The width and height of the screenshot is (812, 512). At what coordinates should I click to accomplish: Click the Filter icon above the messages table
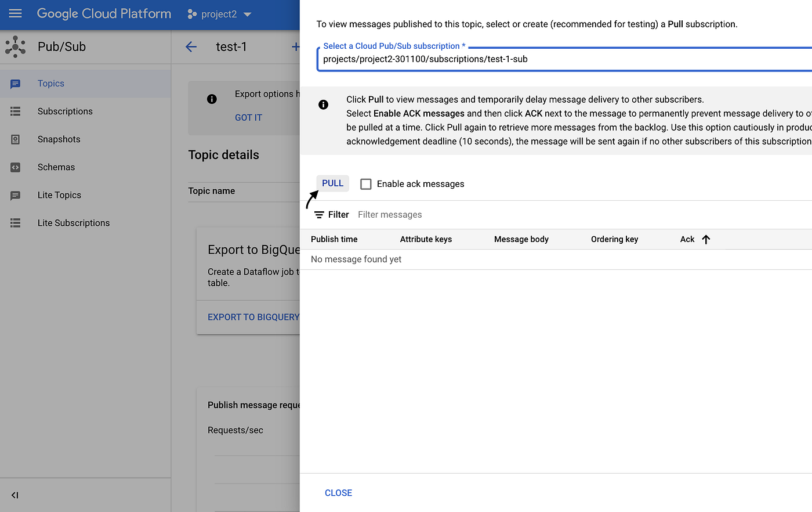click(319, 215)
